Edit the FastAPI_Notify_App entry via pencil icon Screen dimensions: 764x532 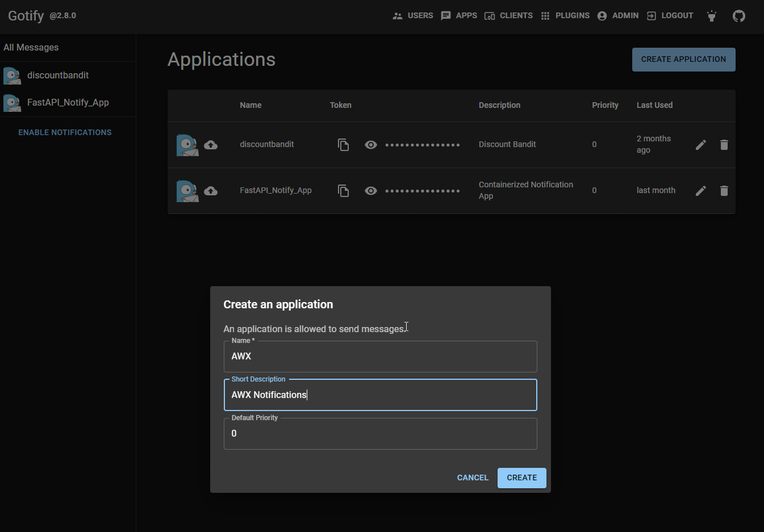click(x=700, y=190)
